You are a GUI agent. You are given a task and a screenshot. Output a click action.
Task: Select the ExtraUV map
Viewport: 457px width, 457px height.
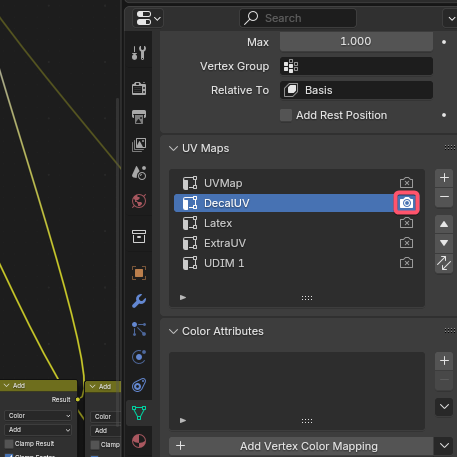pos(283,243)
